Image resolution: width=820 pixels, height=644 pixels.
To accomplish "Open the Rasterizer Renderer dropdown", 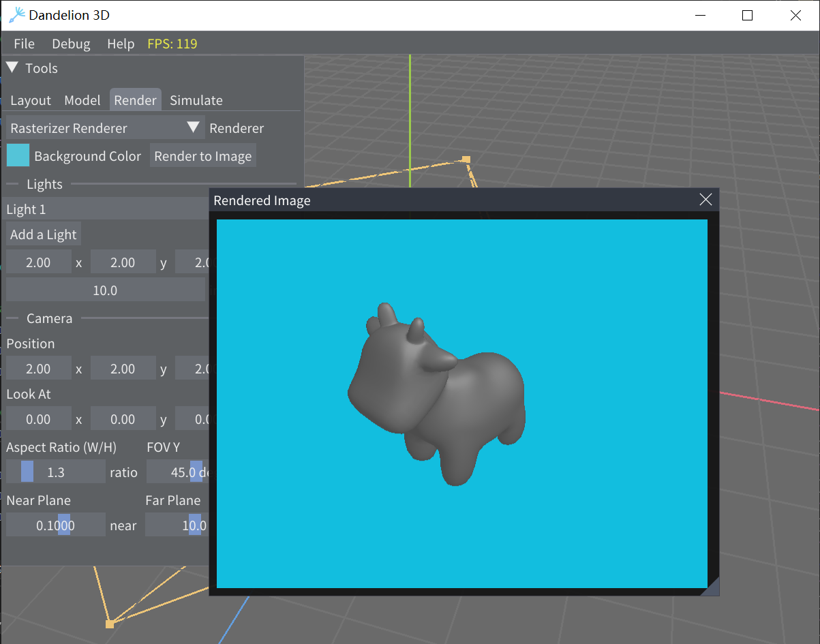I will coord(106,128).
